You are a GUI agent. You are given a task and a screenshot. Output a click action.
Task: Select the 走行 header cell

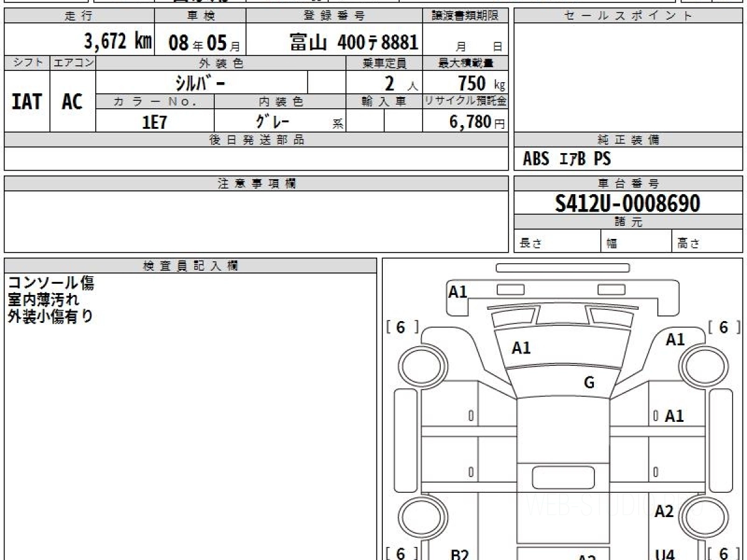coord(78,16)
